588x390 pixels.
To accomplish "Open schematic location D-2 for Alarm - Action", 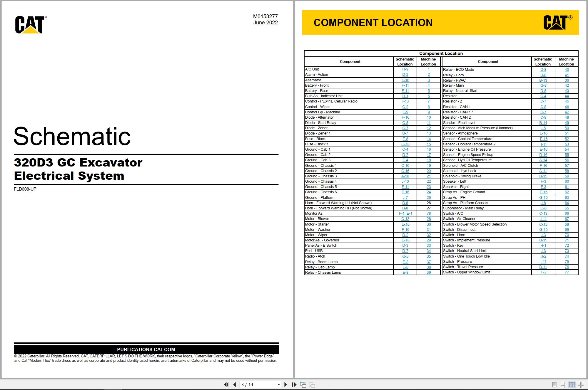I will click(x=405, y=75).
